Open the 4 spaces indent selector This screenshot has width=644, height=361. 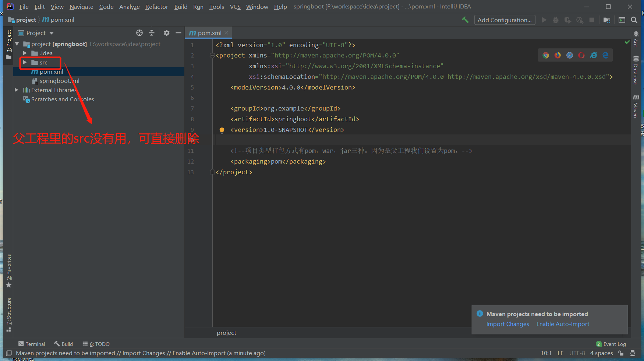[x=602, y=353]
